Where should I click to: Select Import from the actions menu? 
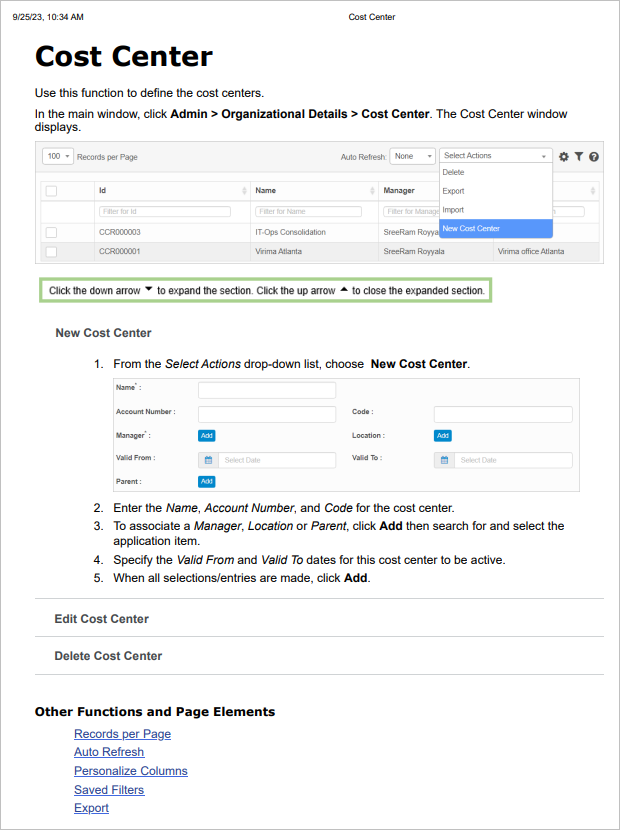click(453, 210)
